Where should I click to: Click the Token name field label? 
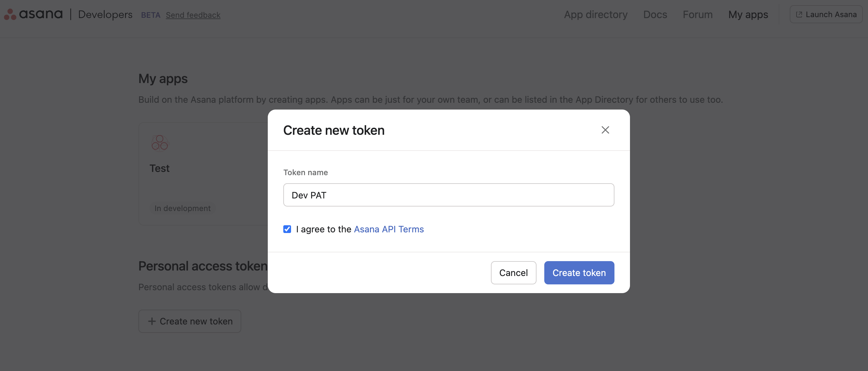click(305, 172)
